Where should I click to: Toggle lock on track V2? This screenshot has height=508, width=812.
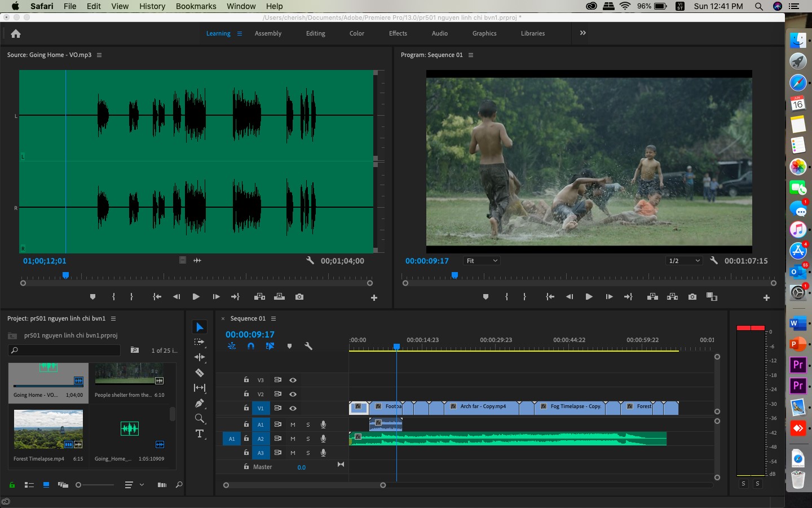click(x=246, y=394)
